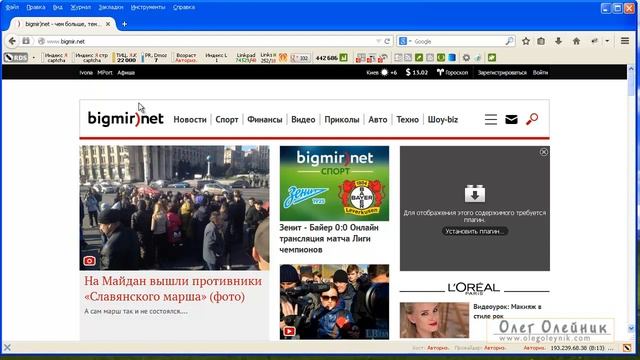The width and height of the screenshot is (640, 360).
Task: Open the site search red magnifier icon
Action: click(x=532, y=119)
